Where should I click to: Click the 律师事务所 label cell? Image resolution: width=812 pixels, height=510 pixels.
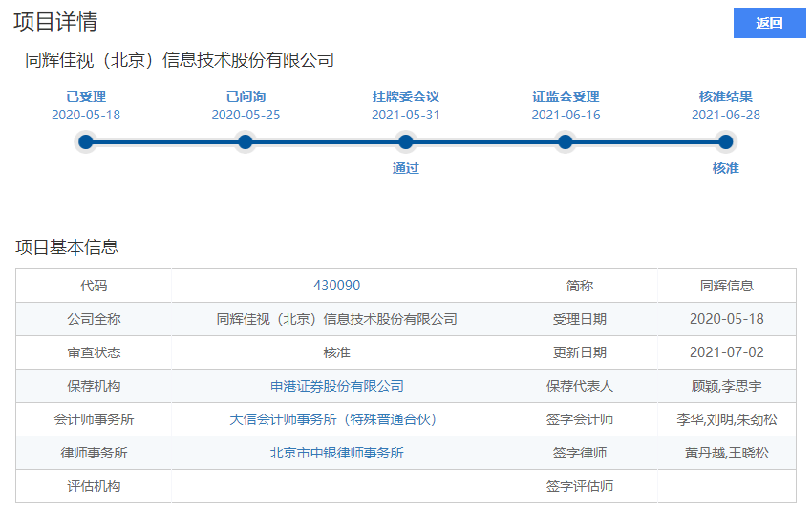click(x=94, y=453)
